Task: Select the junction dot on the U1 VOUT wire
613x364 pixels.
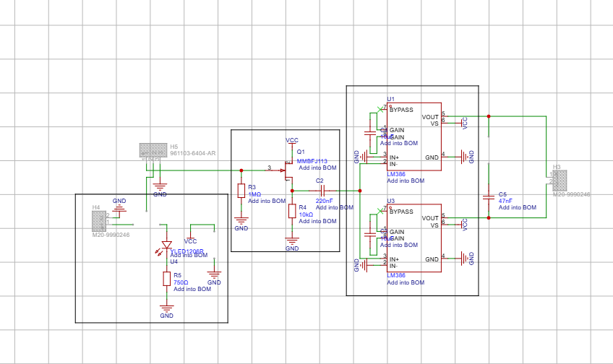Action: pos(489,116)
